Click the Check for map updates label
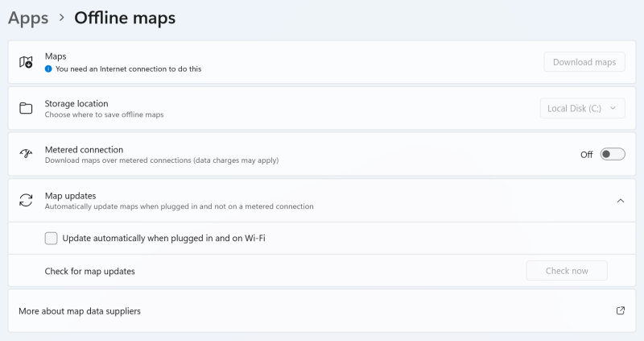Screen dimensions: 644x341 click(x=89, y=271)
